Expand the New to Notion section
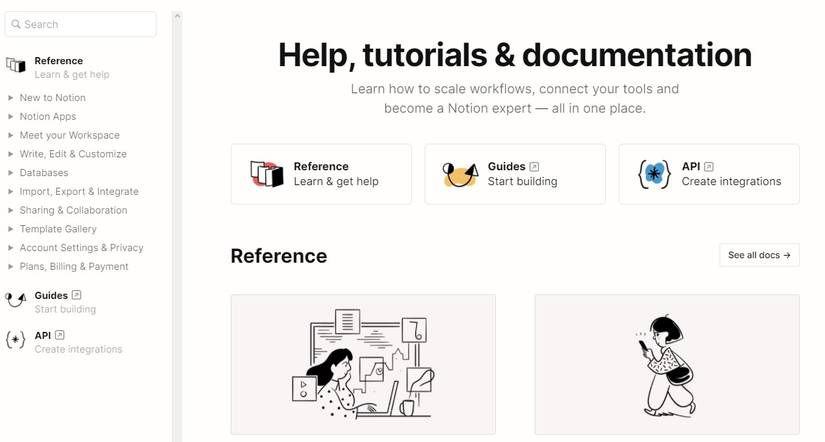Image resolution: width=825 pixels, height=442 pixels. coord(11,98)
